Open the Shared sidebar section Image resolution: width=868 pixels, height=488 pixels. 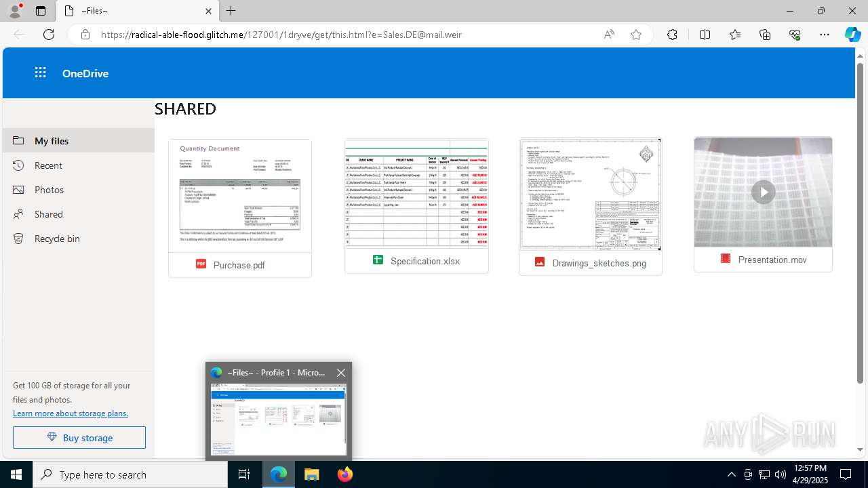click(x=79, y=214)
